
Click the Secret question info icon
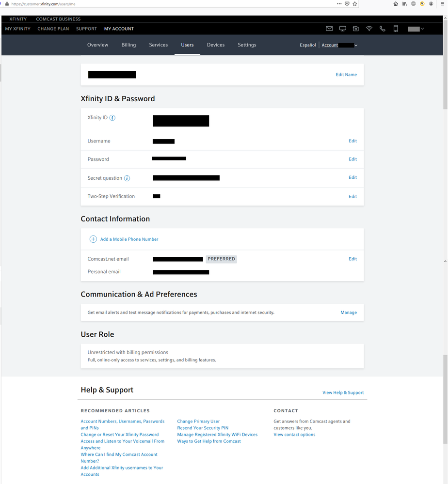[x=127, y=178]
